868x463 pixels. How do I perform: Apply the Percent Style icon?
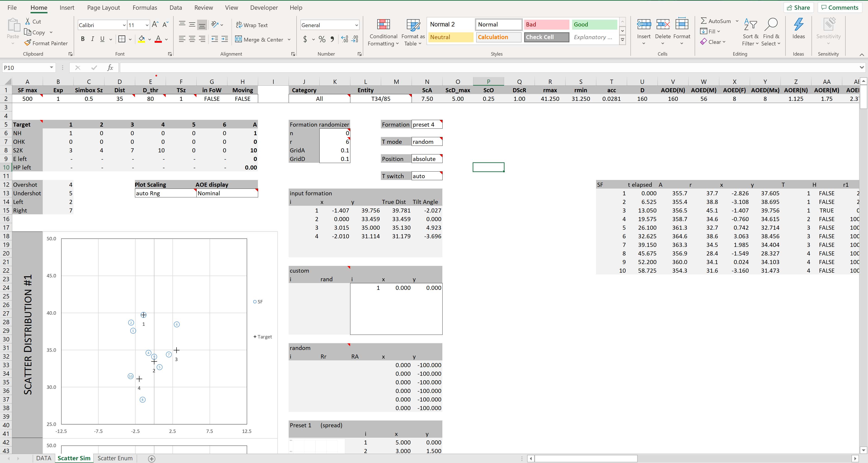[322, 39]
